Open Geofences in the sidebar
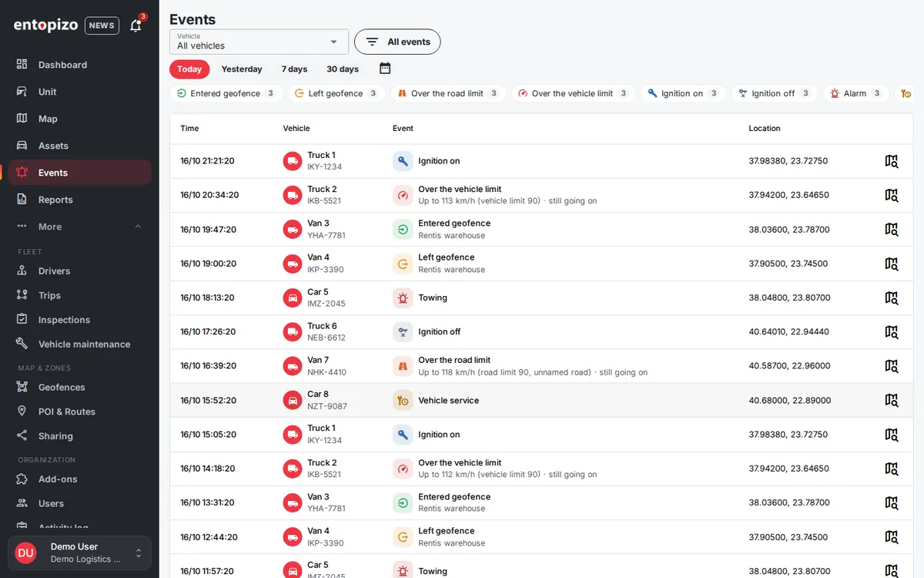Screen dimensions: 924x578 coord(79,388)
